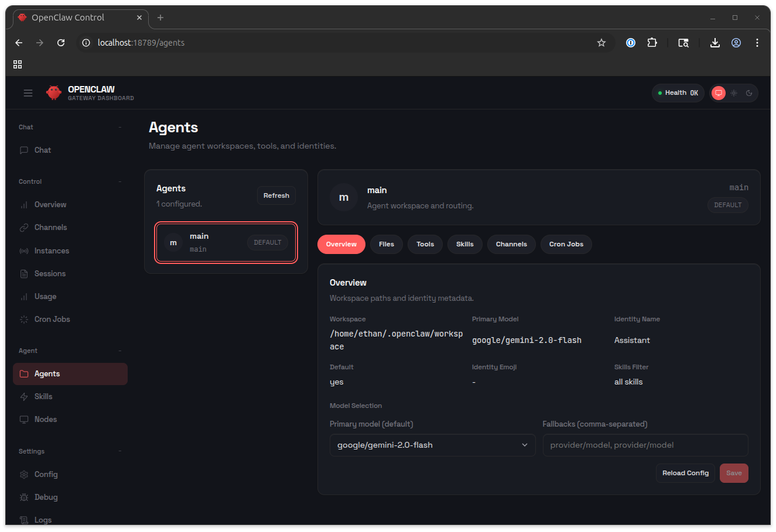Viewport: 776px width, 532px height.
Task: Open the Primary model dropdown
Action: [432, 445]
